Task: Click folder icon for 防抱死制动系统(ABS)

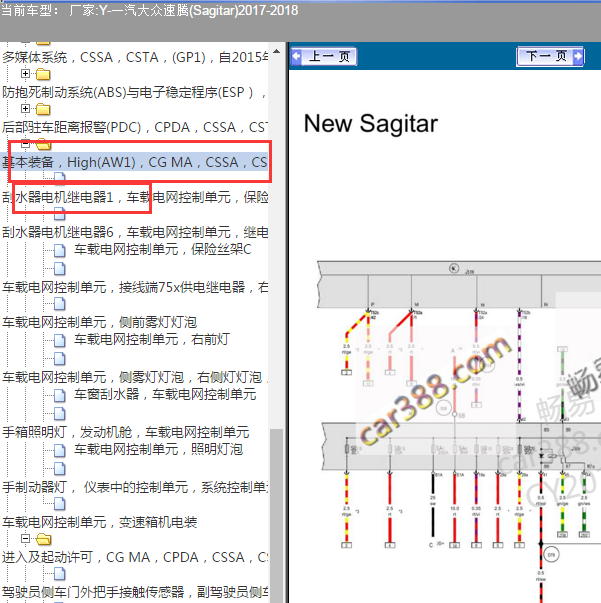Action: (x=43, y=74)
